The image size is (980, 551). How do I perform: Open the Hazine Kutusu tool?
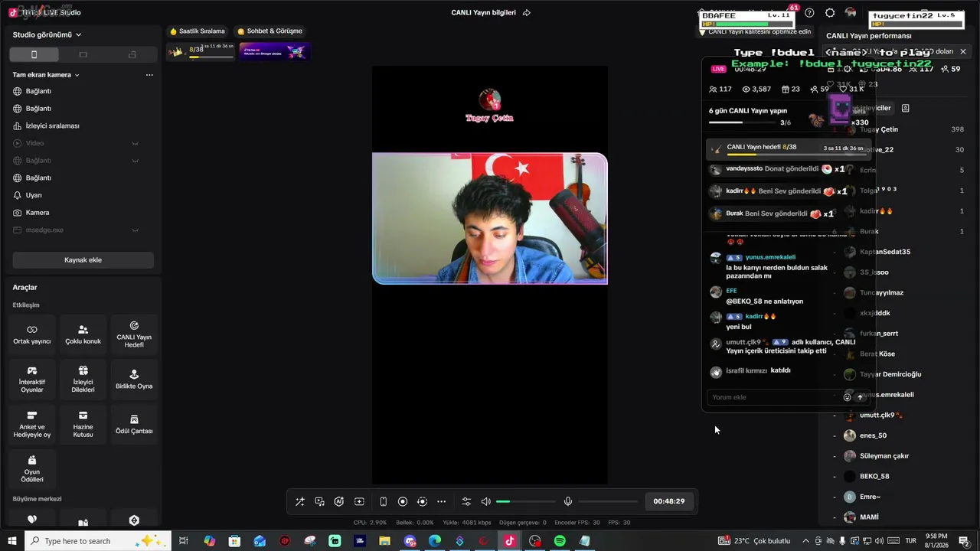83,425
